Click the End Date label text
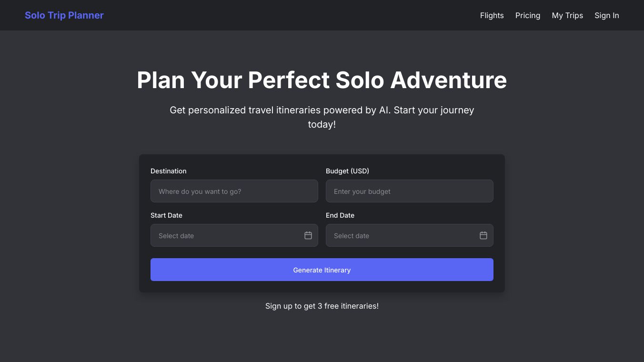 [340, 215]
